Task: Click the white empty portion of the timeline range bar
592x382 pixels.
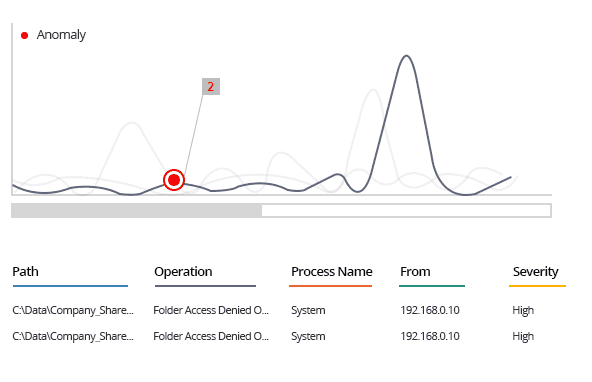Action: coord(406,210)
